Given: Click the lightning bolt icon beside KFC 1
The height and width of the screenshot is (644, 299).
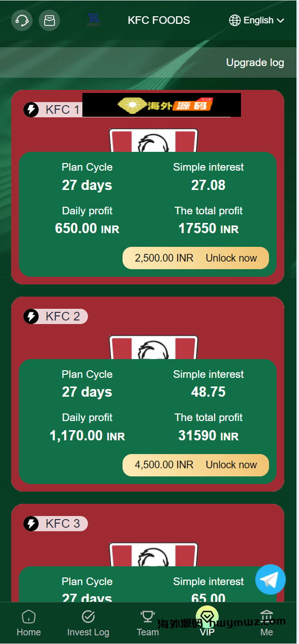Looking at the screenshot, I should pos(31,109).
